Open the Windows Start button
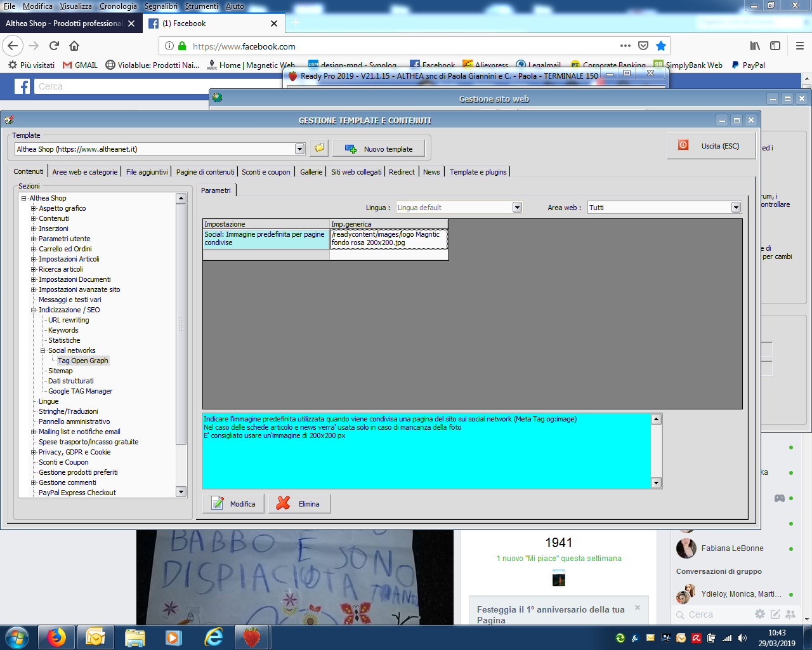Image resolution: width=812 pixels, height=650 pixels. [x=16, y=637]
